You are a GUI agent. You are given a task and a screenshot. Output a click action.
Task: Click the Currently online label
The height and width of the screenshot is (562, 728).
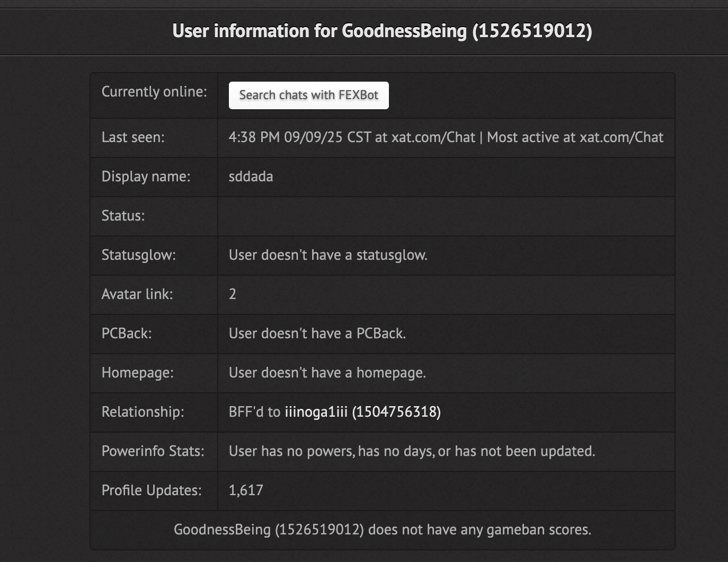click(154, 92)
